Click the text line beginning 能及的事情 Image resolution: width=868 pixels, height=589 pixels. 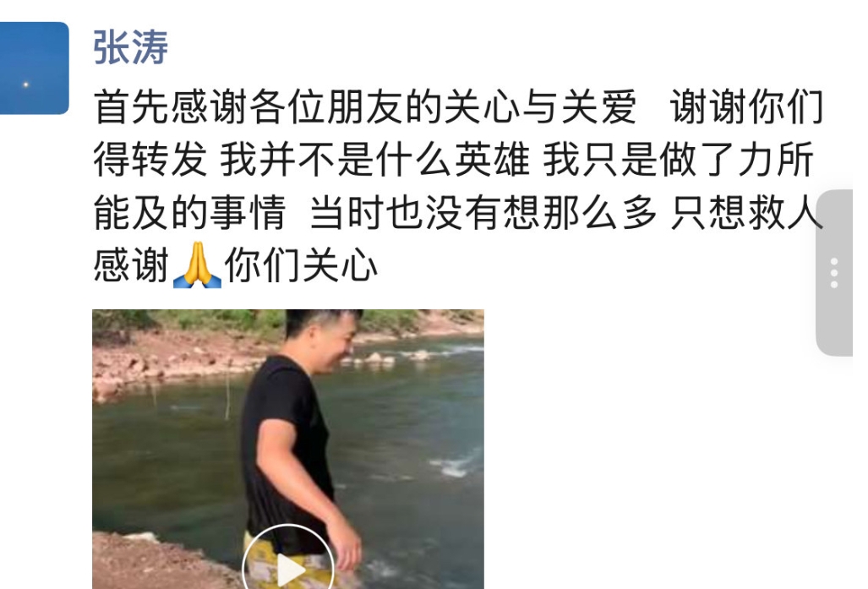pos(458,213)
